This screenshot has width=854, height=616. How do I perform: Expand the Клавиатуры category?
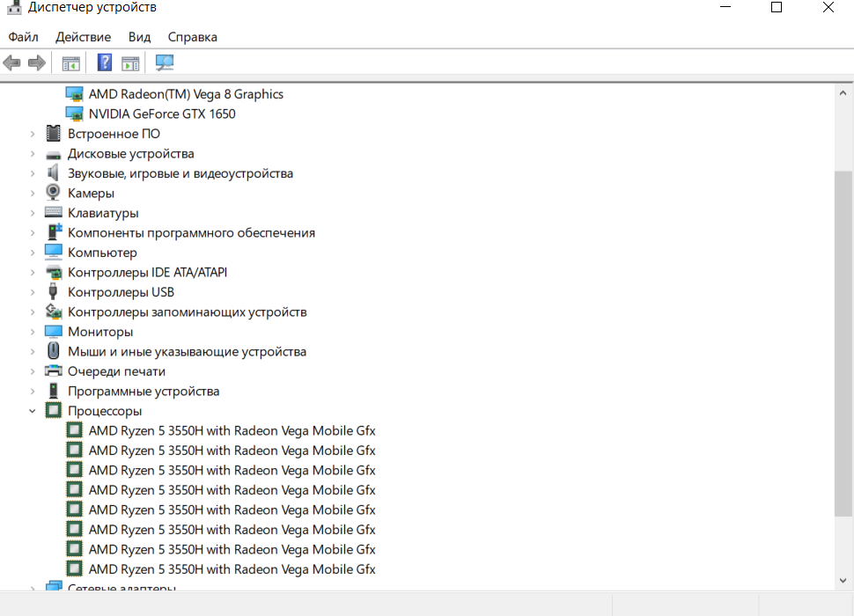pos(33,213)
